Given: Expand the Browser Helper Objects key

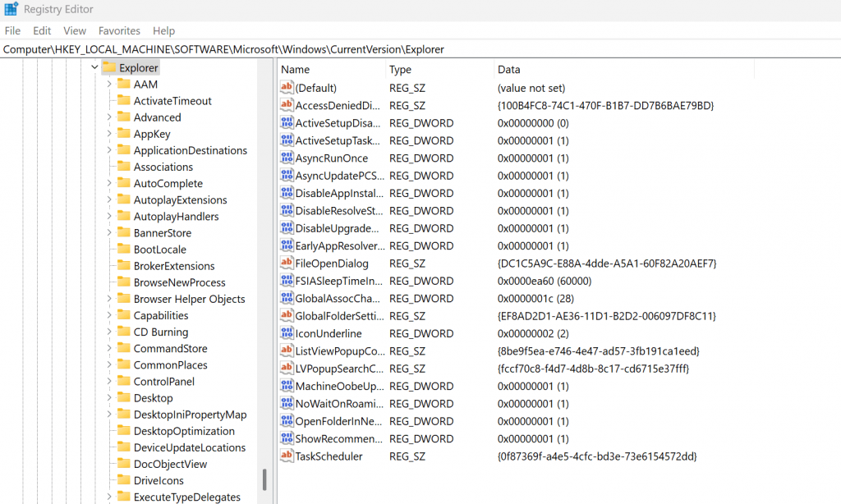Looking at the screenshot, I should pyautogui.click(x=109, y=299).
